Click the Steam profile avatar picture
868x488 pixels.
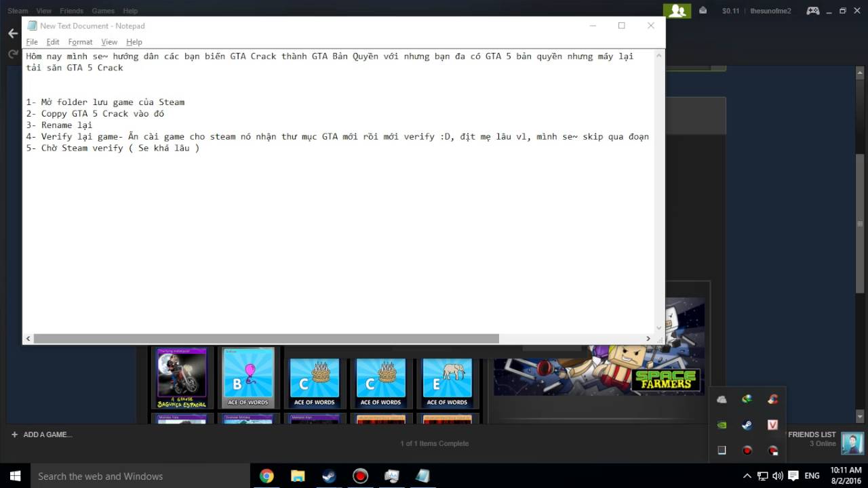852,443
